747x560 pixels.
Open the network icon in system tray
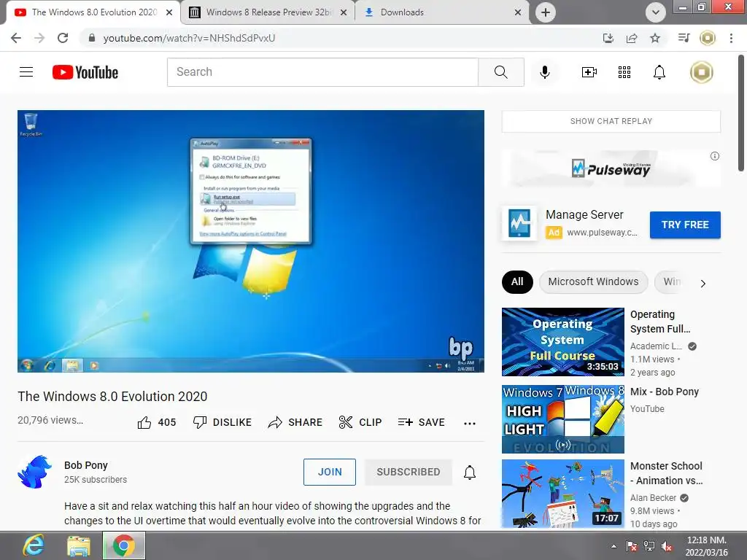tap(649, 546)
